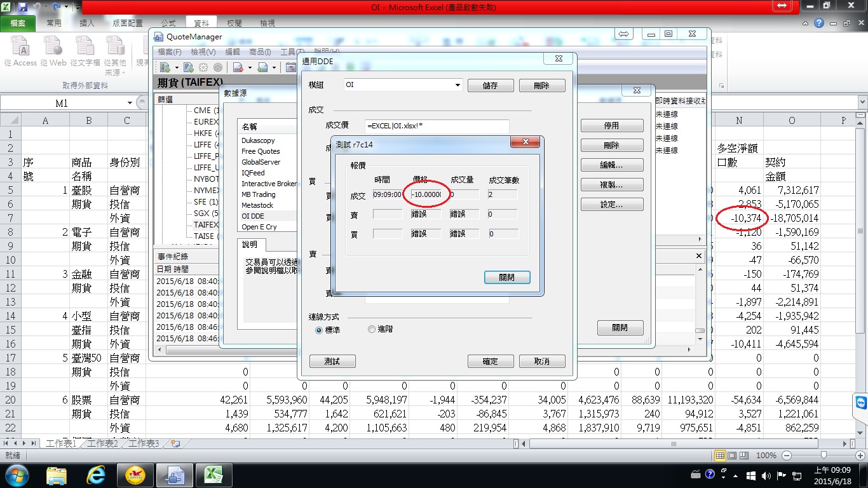Click the 成交價 DDE formula input field

tap(437, 126)
